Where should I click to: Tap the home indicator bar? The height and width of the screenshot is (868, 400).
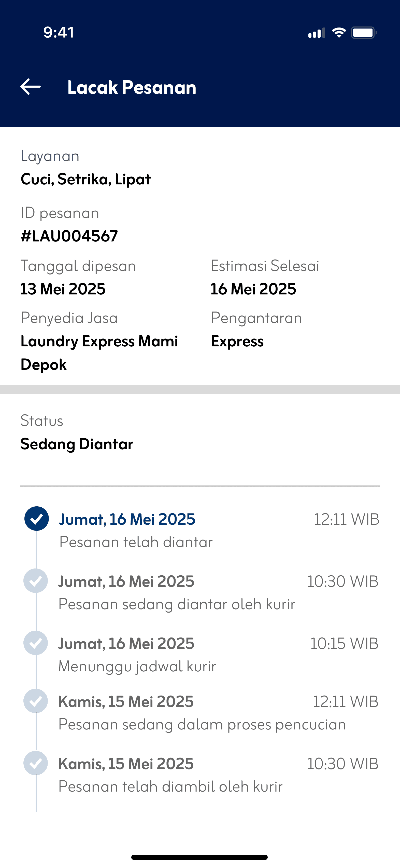point(200,857)
